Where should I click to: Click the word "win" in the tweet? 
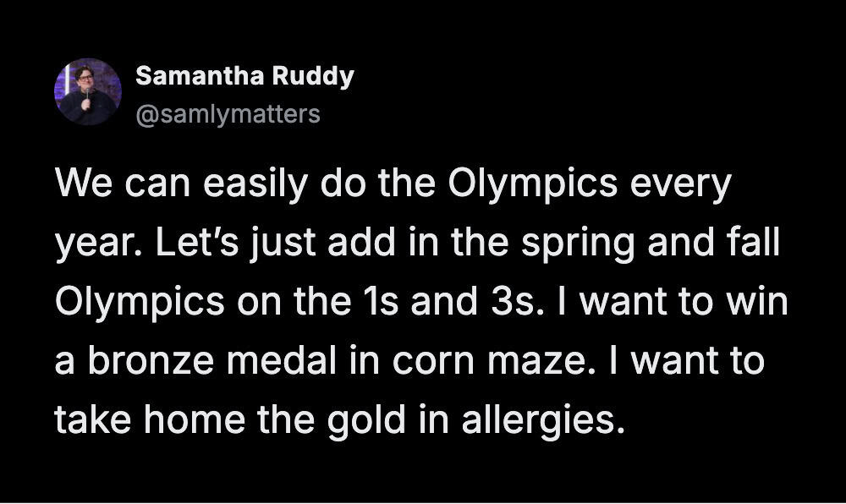758,303
